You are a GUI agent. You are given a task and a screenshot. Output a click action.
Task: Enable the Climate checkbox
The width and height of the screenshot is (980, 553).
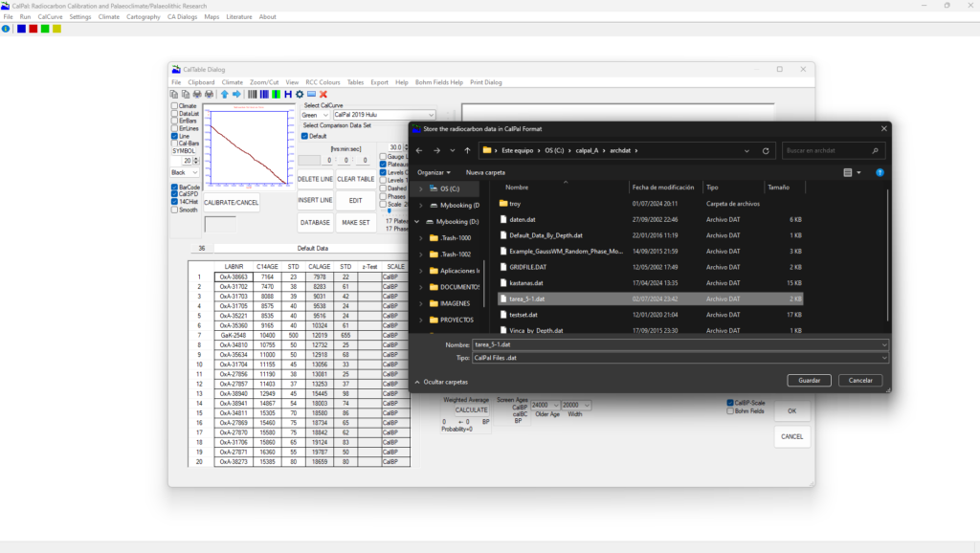click(x=174, y=106)
